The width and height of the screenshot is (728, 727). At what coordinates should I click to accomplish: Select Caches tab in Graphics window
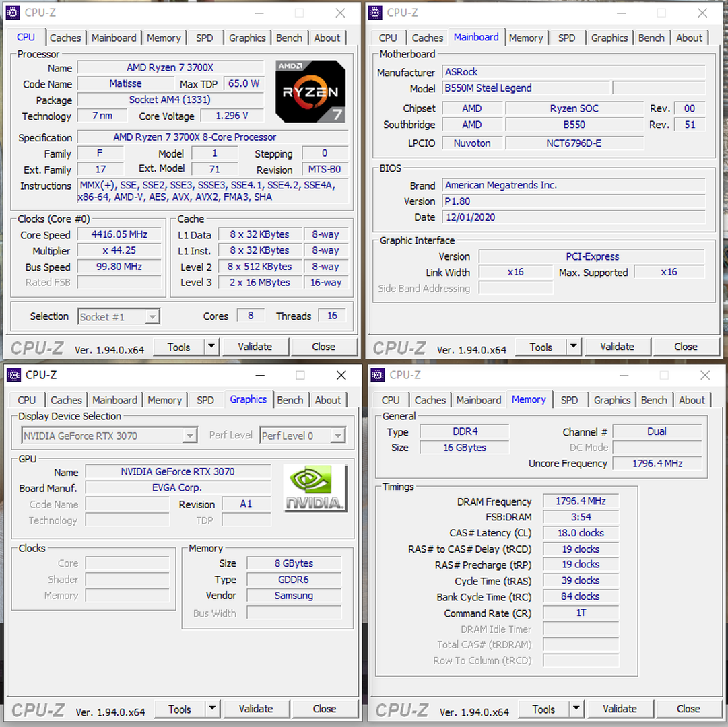(x=67, y=400)
